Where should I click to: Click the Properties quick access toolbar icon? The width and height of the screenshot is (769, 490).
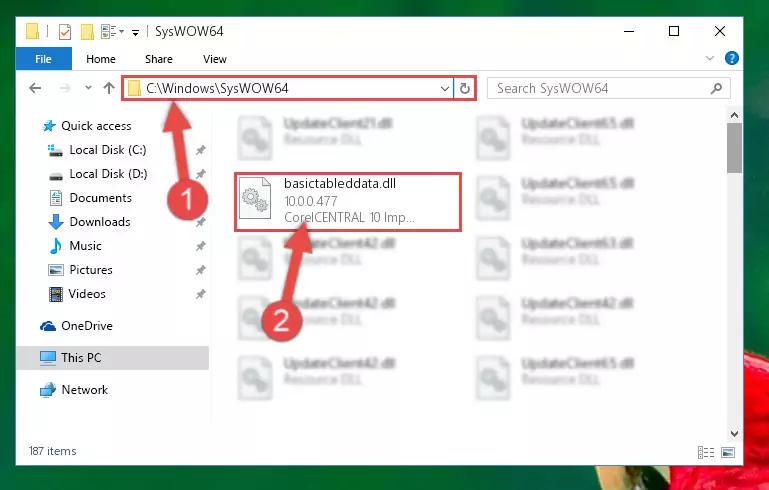pos(64,32)
